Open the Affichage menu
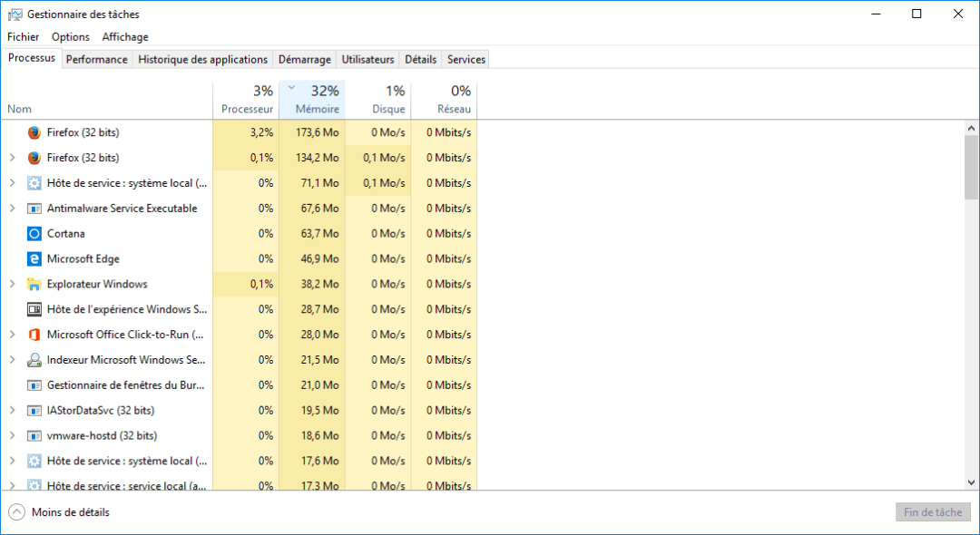The image size is (980, 535). [x=125, y=37]
